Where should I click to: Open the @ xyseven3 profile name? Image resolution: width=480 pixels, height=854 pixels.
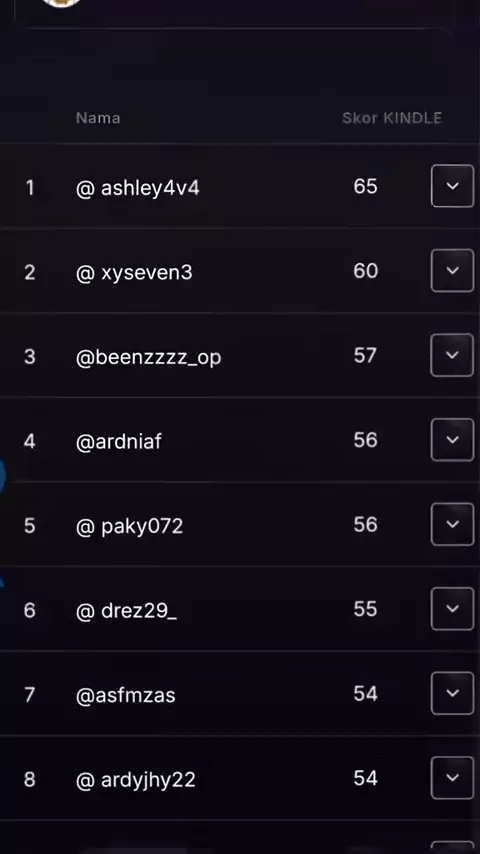pyautogui.click(x=134, y=272)
